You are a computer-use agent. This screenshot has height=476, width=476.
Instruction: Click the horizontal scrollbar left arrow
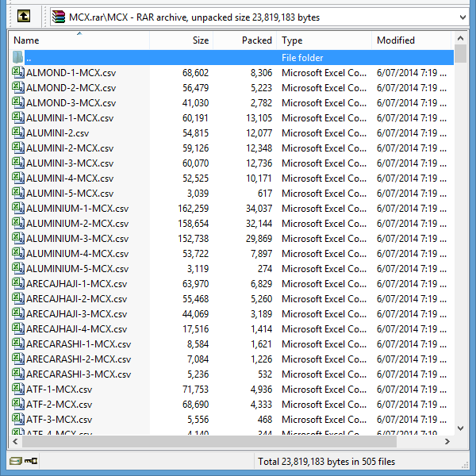pos(15,441)
